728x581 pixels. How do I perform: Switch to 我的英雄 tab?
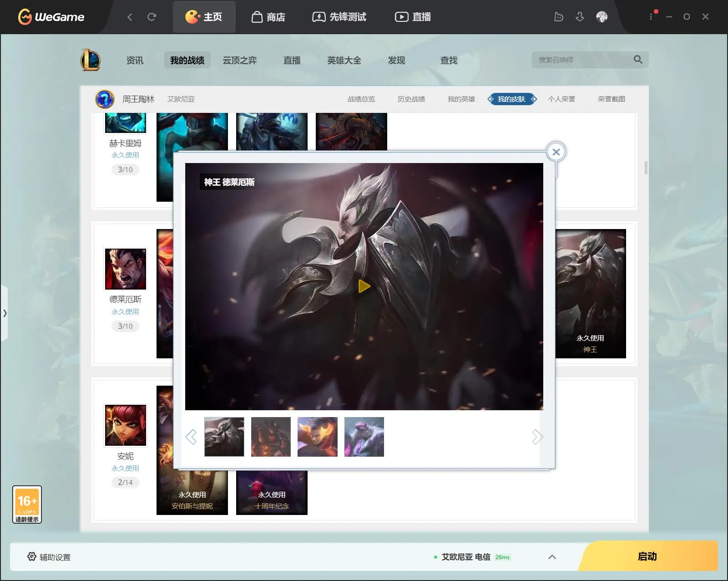(461, 99)
